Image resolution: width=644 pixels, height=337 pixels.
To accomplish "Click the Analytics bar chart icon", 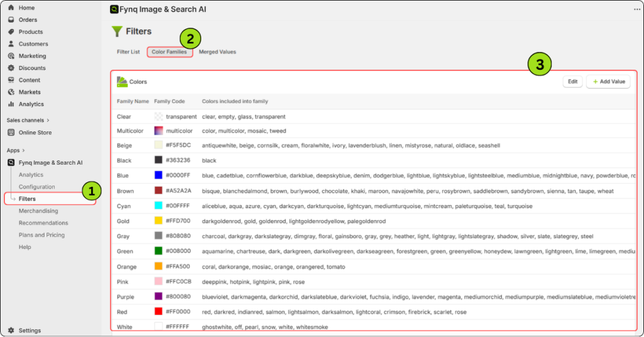I will 11,104.
